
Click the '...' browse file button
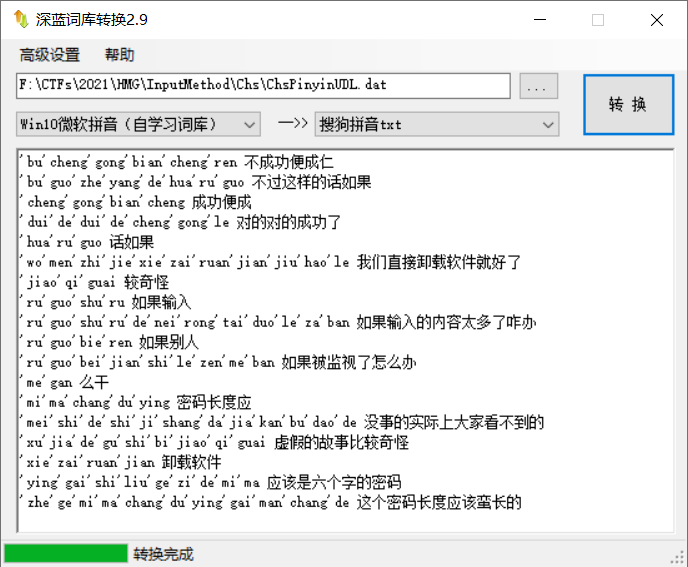(538, 87)
